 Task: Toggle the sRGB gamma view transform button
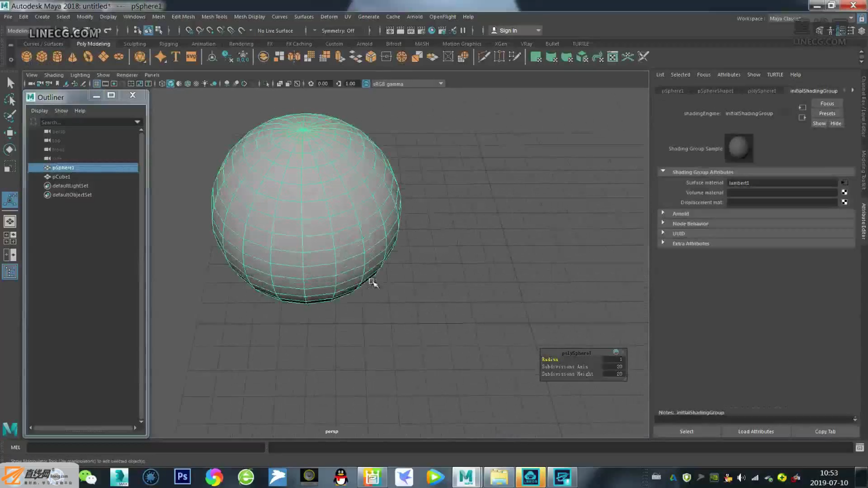click(366, 84)
